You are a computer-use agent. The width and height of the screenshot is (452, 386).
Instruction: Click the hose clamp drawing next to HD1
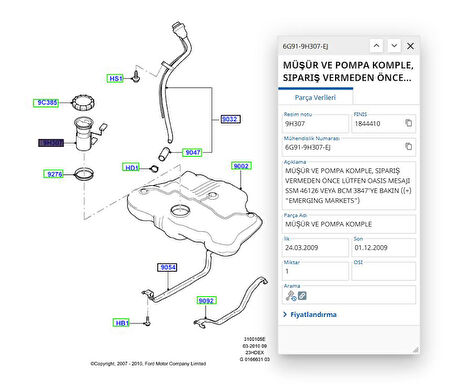154,169
